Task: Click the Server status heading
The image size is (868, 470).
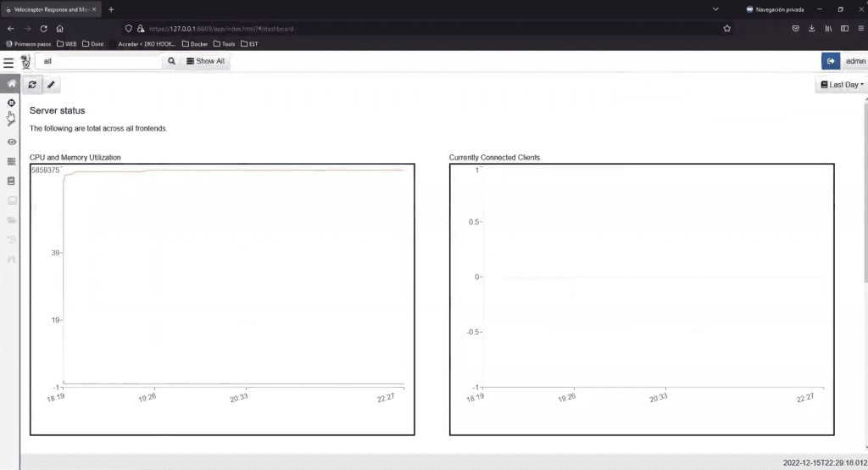Action: click(x=57, y=110)
